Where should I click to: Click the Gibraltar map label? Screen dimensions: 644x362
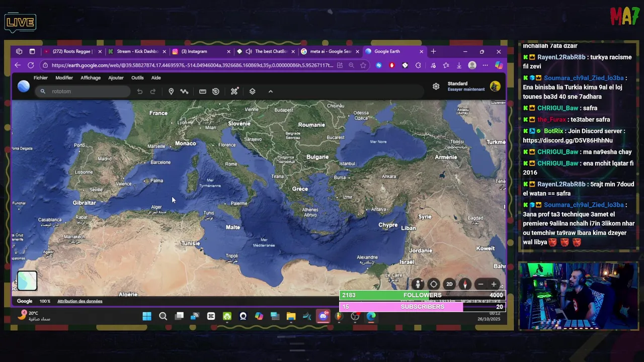click(x=84, y=203)
